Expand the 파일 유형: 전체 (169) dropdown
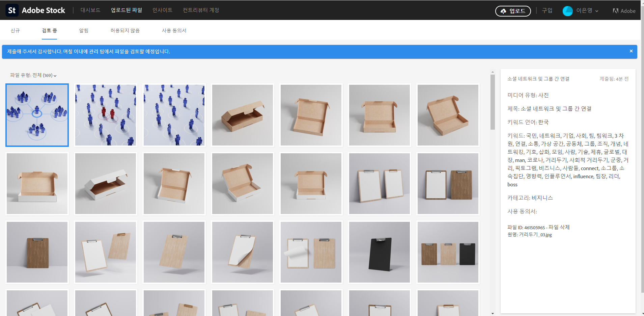The width and height of the screenshot is (644, 316). (x=33, y=75)
